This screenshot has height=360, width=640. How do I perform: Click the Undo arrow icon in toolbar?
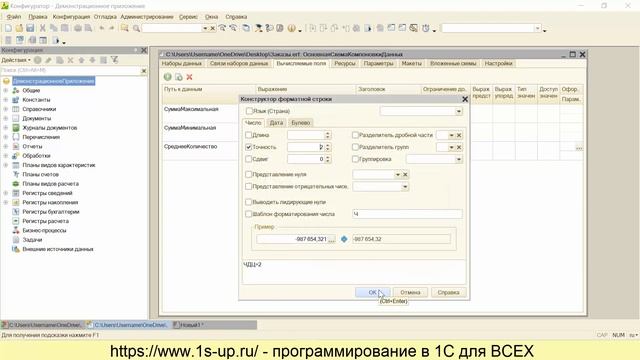coord(102,28)
